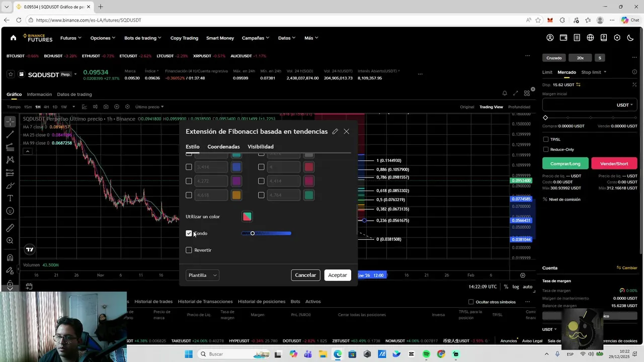Open Historial de posiciones tab
The image size is (644, 362).
(262, 302)
